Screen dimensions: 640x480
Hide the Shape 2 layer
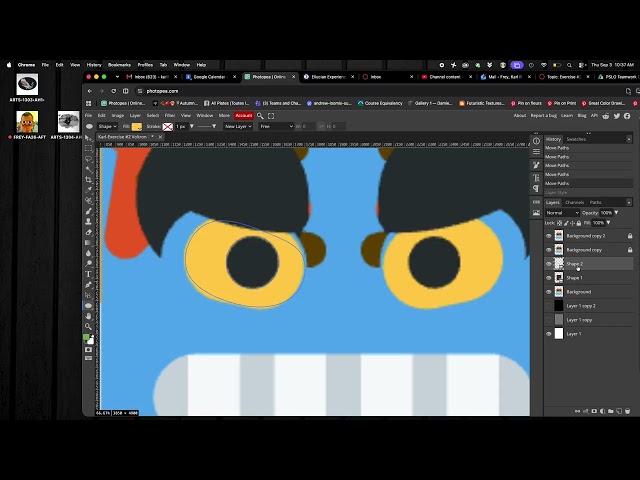click(x=549, y=264)
